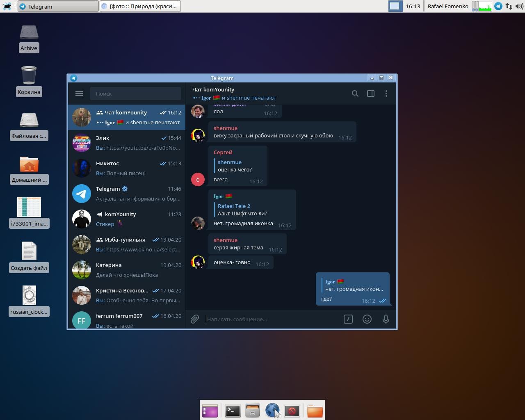Open the three-dot chat options menu
The image size is (525, 420).
point(386,94)
